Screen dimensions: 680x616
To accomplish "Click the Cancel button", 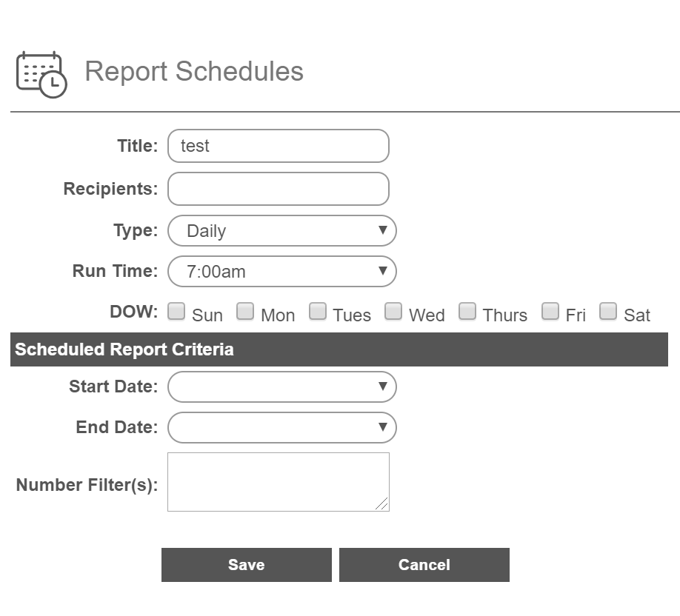I will 424,565.
